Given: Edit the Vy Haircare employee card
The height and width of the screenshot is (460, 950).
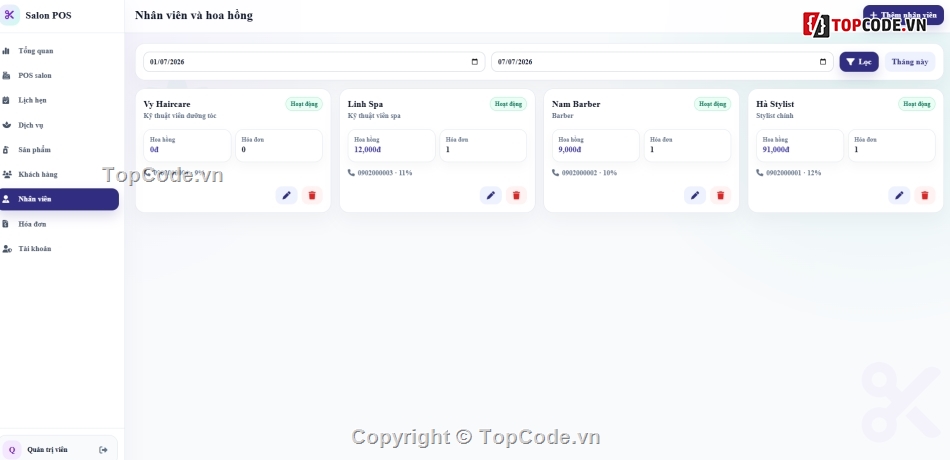Looking at the screenshot, I should coord(287,195).
